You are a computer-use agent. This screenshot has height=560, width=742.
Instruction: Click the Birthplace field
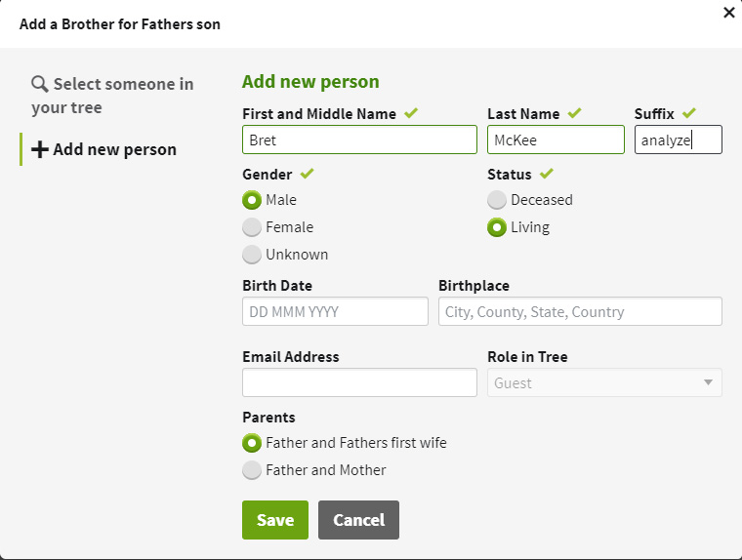pyautogui.click(x=580, y=311)
